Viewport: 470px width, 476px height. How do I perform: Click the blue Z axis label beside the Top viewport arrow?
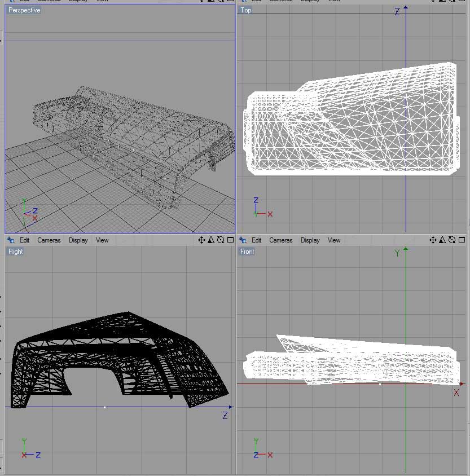[x=397, y=12]
